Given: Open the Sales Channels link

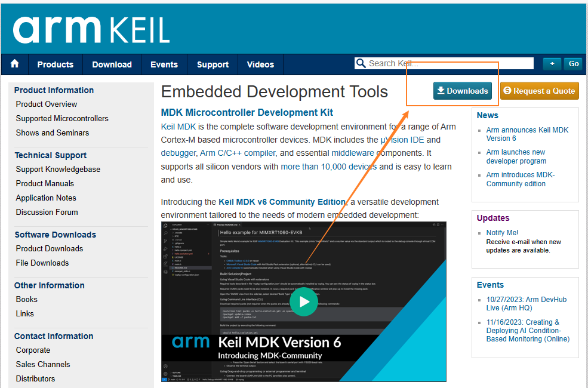Looking at the screenshot, I should [43, 364].
